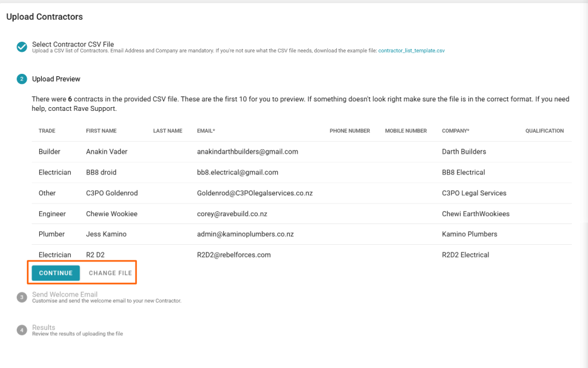Select the Jess Kamino plumber row

point(106,235)
